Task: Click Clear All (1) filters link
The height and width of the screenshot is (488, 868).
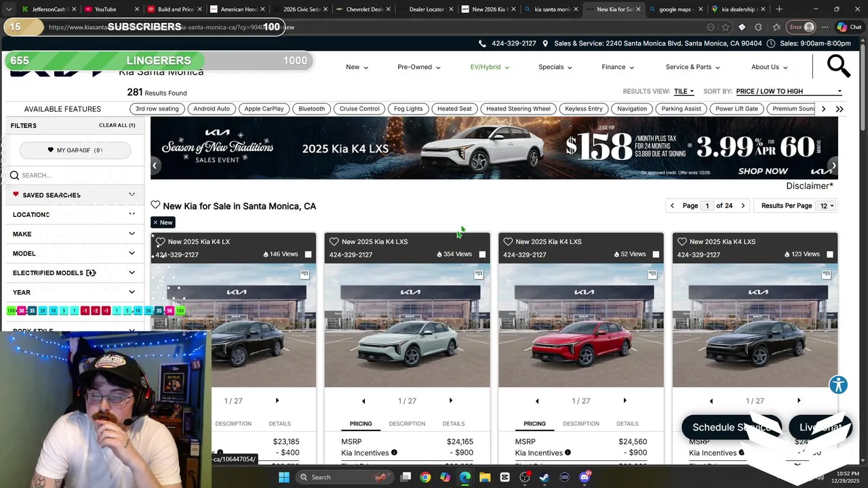Action: [x=117, y=125]
